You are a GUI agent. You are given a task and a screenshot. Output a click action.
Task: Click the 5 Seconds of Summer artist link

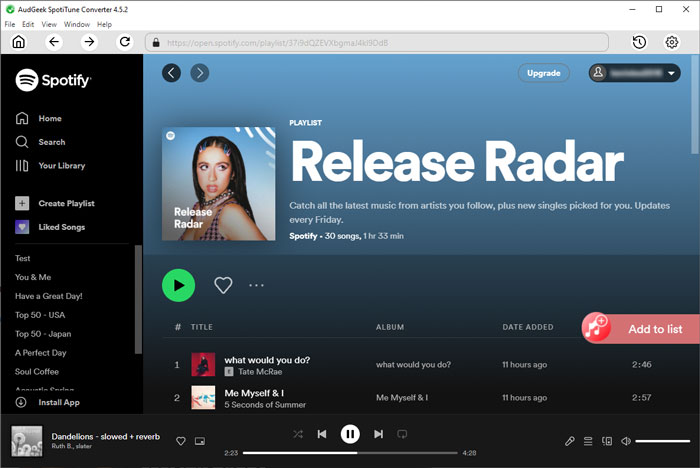[x=265, y=405]
